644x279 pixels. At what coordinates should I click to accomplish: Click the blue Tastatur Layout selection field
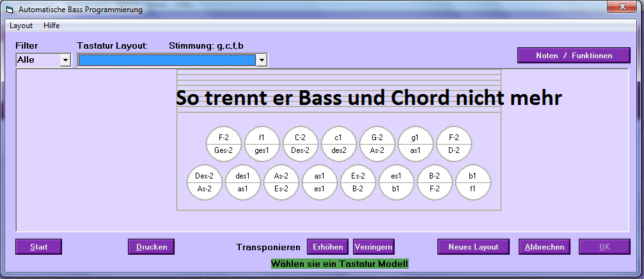click(x=167, y=61)
